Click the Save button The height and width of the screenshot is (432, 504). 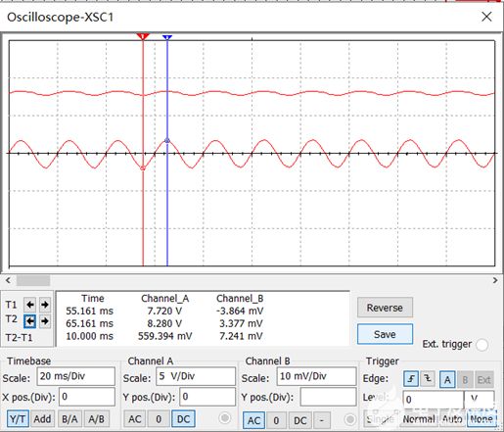coord(385,334)
